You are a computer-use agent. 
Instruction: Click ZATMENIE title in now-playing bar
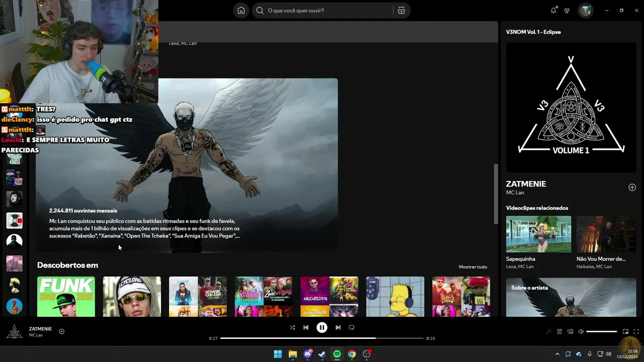pyautogui.click(x=40, y=329)
